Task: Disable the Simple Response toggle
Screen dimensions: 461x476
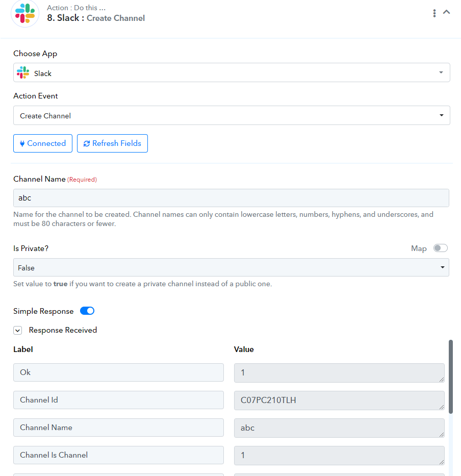Action: (x=87, y=311)
